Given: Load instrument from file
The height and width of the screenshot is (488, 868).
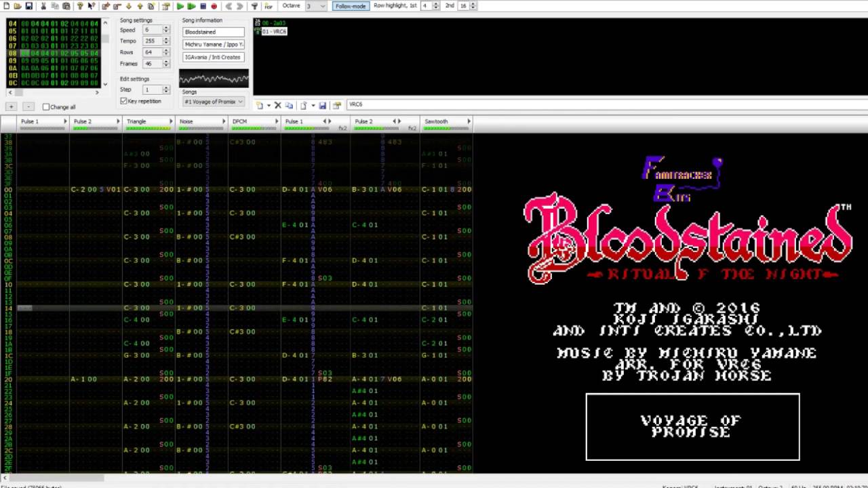Looking at the screenshot, I should pyautogui.click(x=303, y=105).
